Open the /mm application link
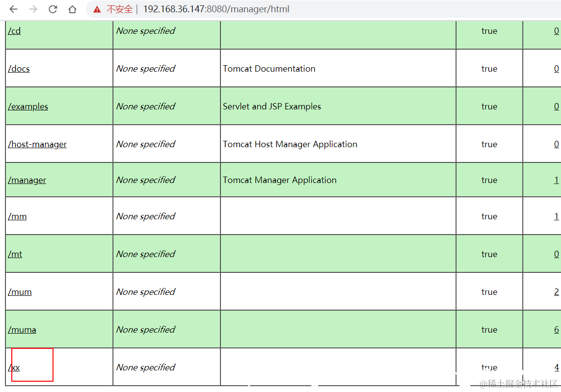This screenshot has width=561, height=392. tap(17, 216)
